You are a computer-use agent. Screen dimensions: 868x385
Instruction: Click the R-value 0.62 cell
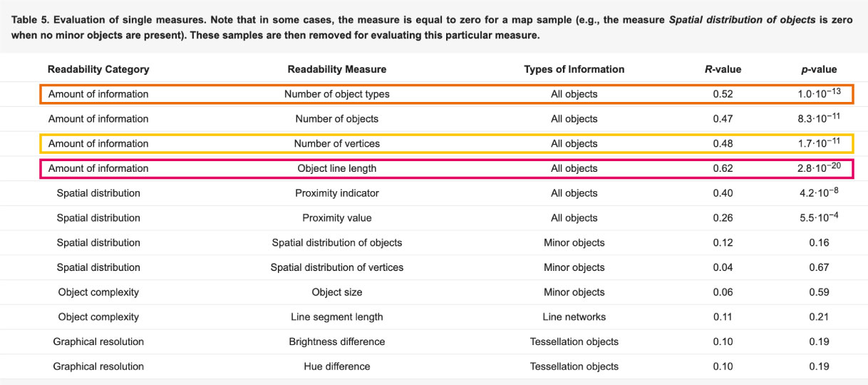point(723,169)
